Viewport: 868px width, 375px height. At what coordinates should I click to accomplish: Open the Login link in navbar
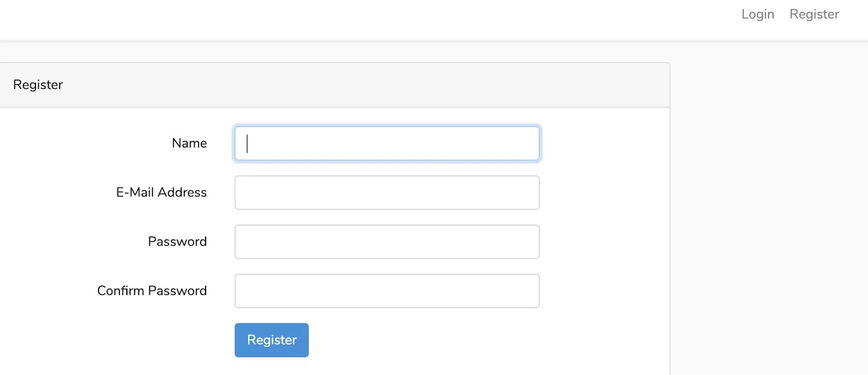point(757,14)
